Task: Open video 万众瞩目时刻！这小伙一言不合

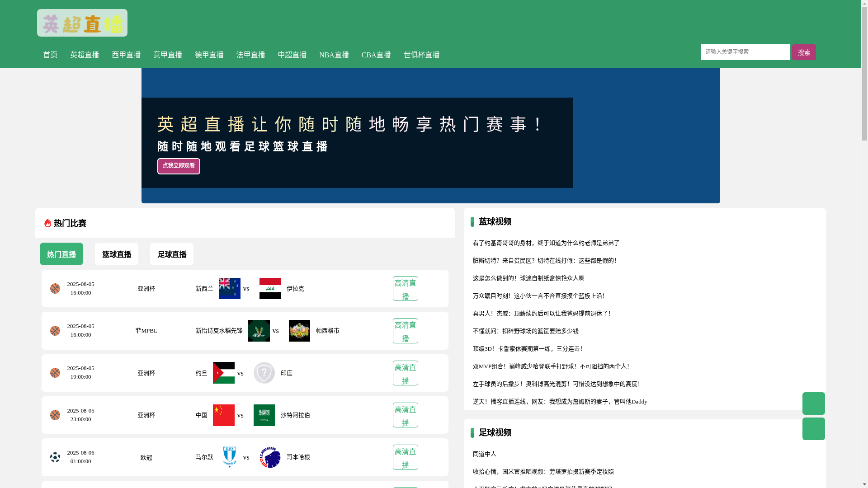Action: click(x=539, y=296)
